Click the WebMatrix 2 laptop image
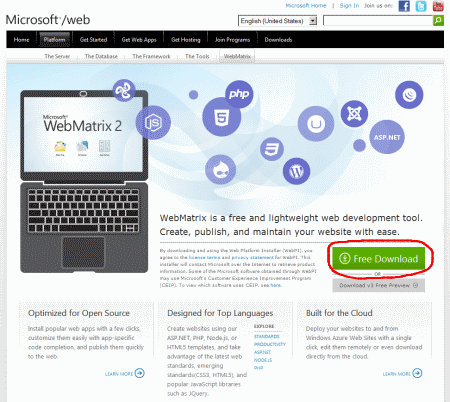This screenshot has height=402, width=450. coord(84,182)
